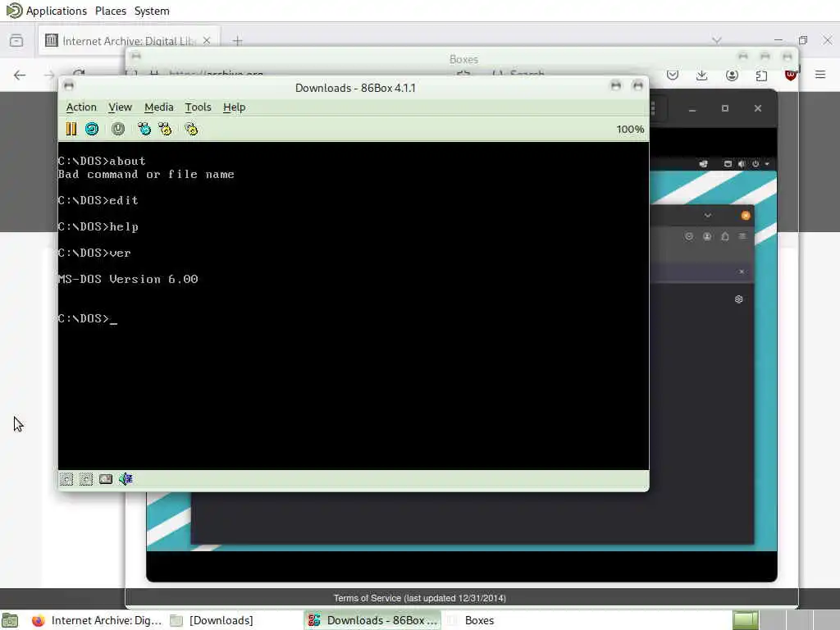Open the Help menu in 86Box
The height and width of the screenshot is (630, 840).
[234, 107]
